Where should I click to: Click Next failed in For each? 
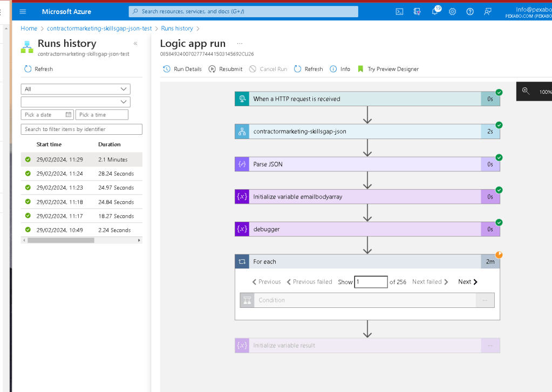tap(430, 282)
